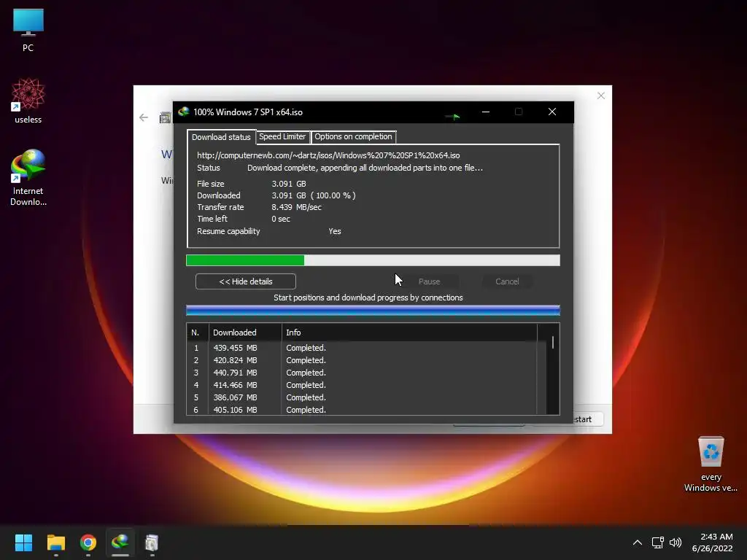This screenshot has height=560, width=747.
Task: Switch to Speed Limiter tab
Action: pyautogui.click(x=282, y=136)
